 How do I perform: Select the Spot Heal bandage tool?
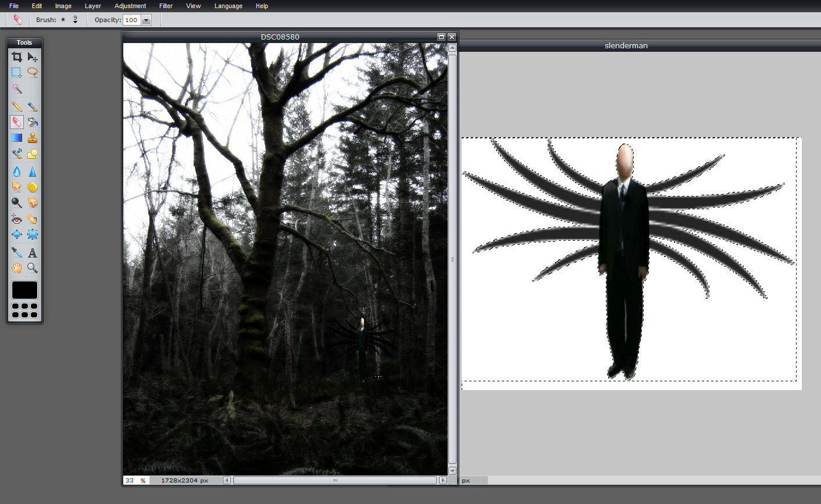33,219
